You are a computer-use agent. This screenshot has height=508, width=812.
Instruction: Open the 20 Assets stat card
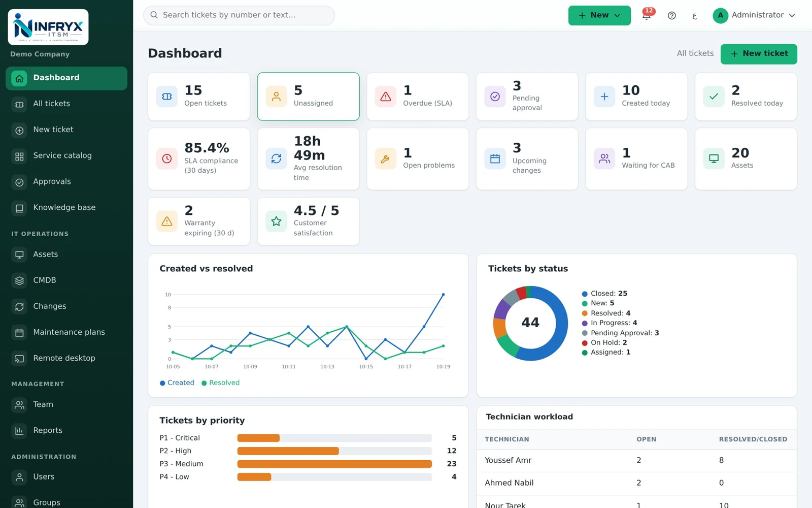pos(746,159)
